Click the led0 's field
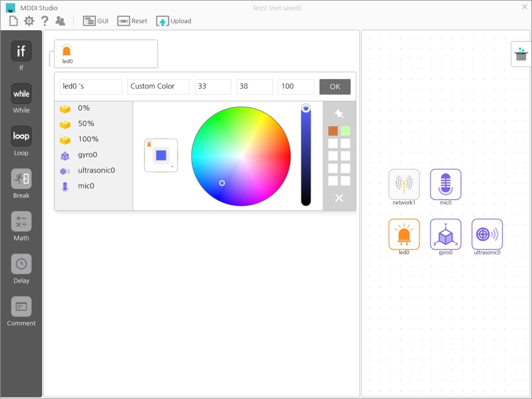 tap(91, 87)
